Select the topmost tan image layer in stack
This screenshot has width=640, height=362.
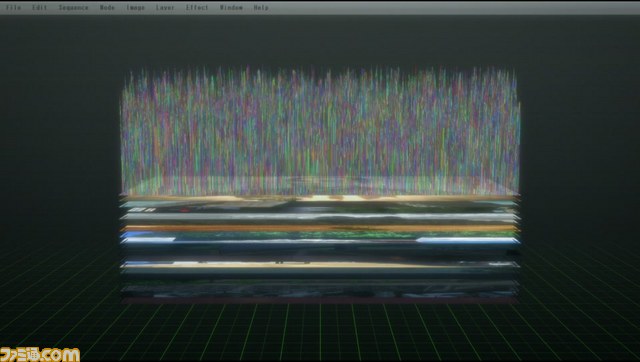click(x=320, y=198)
